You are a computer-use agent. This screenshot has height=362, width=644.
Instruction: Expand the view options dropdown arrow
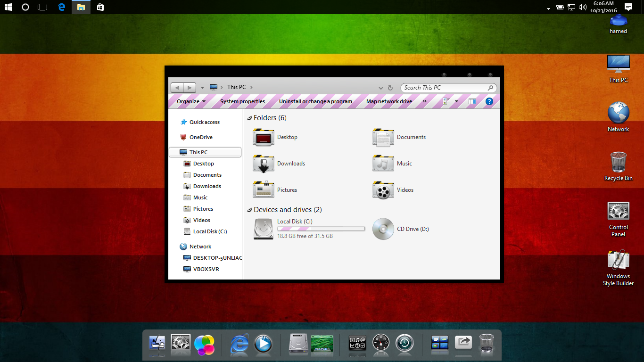(x=456, y=101)
